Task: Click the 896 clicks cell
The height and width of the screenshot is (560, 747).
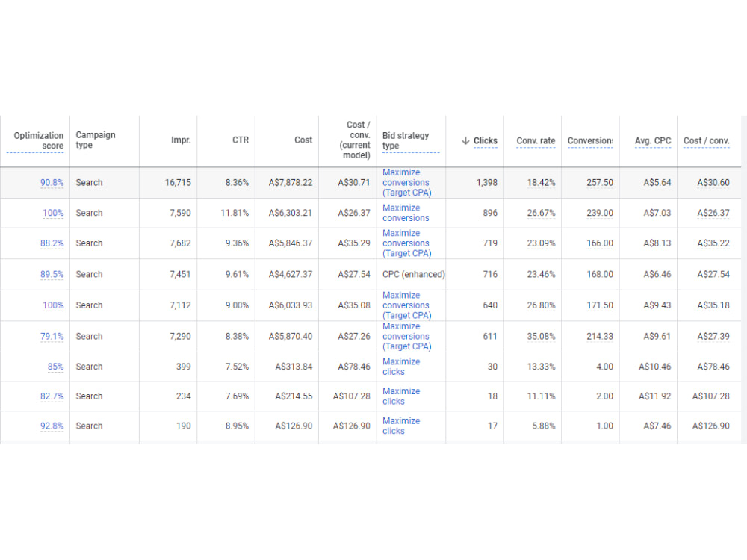Action: click(x=490, y=212)
